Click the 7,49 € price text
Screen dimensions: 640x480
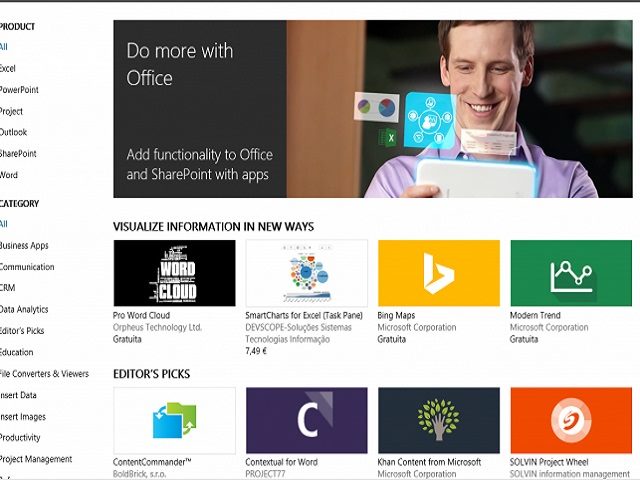tap(256, 351)
